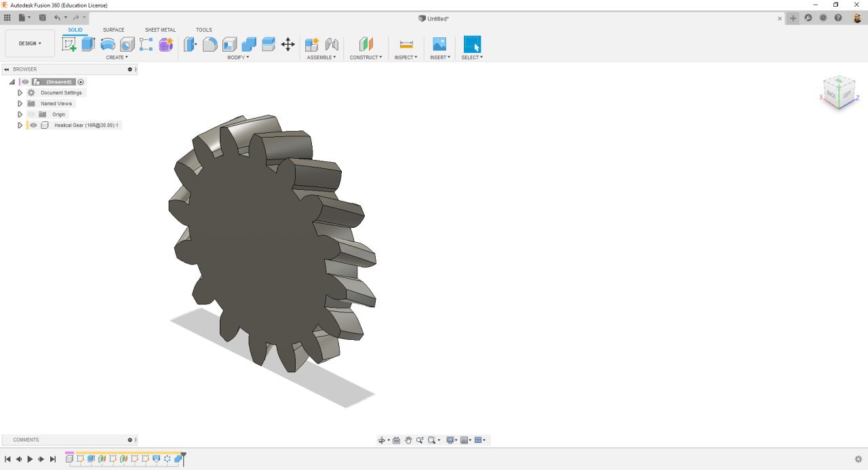
Task: Open the INSPECT dropdown menu
Action: coord(406,58)
